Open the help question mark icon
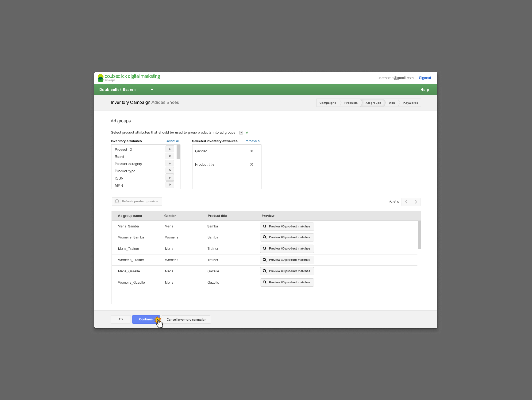Screen dimensions: 532x400 pos(241,133)
